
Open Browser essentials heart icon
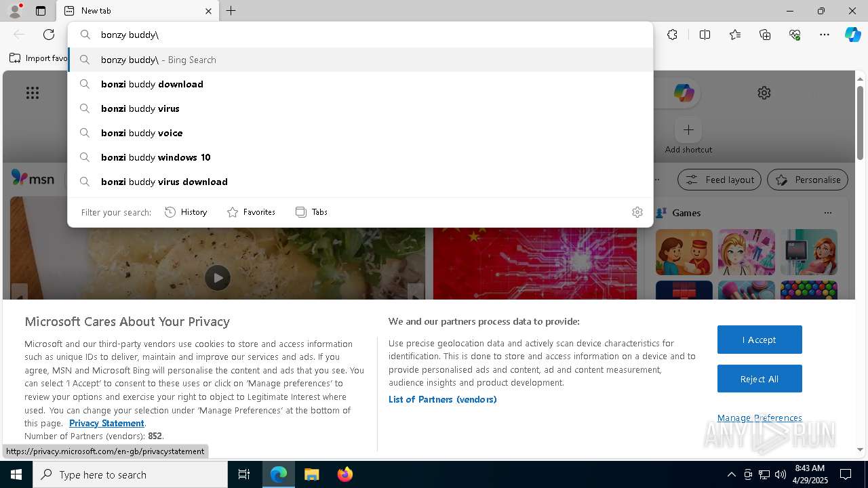pyautogui.click(x=795, y=35)
